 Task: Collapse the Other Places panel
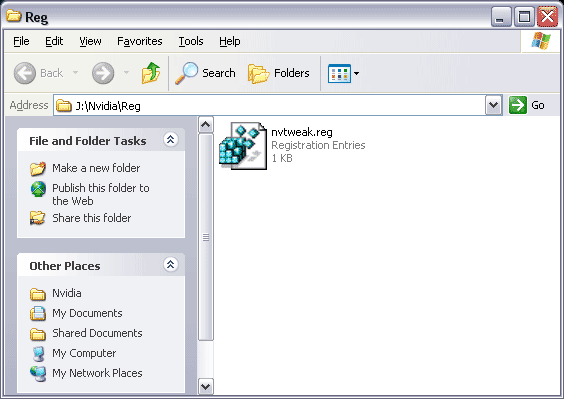(x=170, y=264)
